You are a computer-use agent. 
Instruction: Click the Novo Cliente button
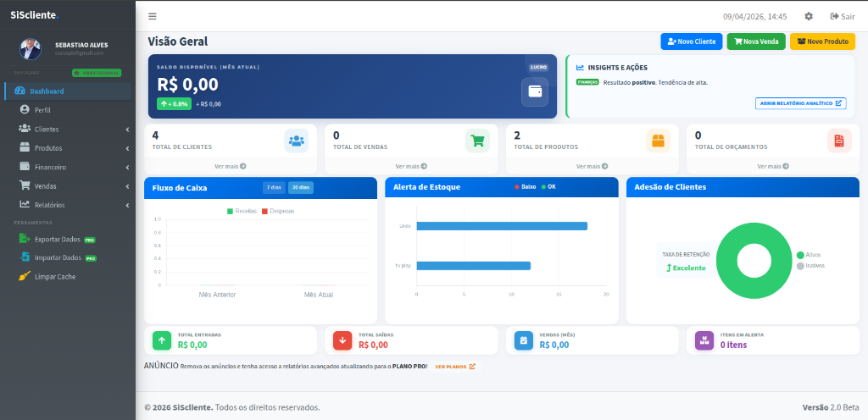[x=692, y=41]
